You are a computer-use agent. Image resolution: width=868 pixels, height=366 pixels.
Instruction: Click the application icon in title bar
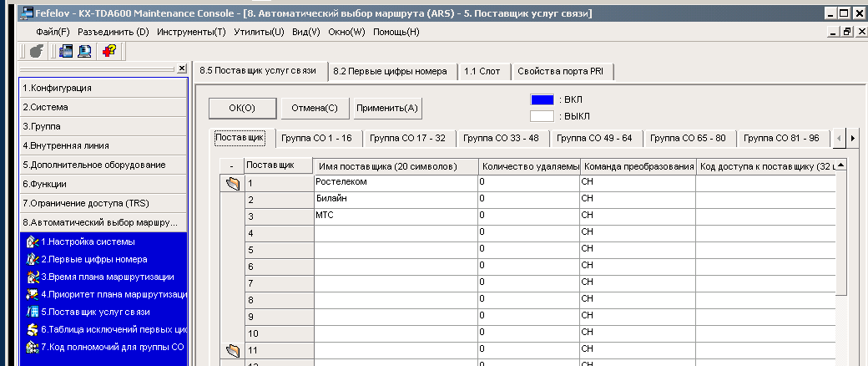(x=26, y=13)
